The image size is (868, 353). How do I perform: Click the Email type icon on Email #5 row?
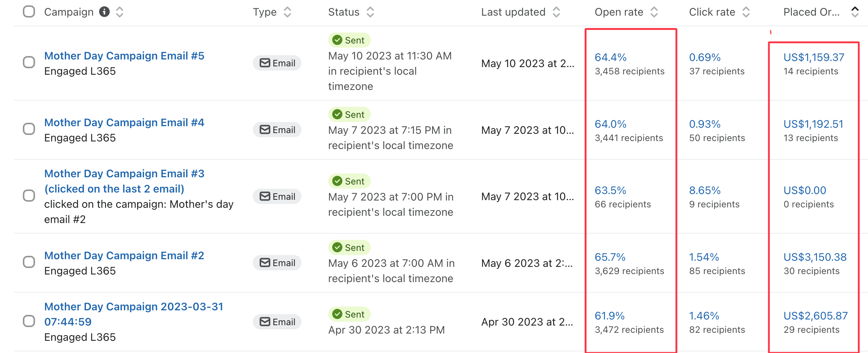click(264, 63)
